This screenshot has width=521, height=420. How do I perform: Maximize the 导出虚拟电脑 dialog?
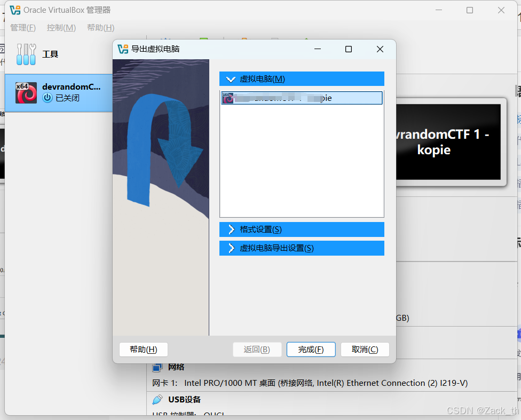[349, 49]
